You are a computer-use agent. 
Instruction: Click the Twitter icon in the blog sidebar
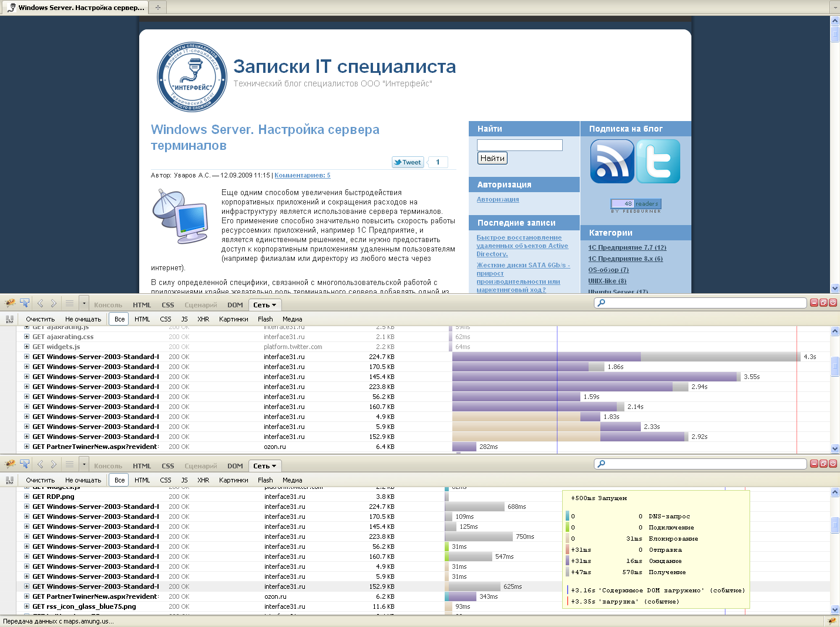(x=658, y=162)
